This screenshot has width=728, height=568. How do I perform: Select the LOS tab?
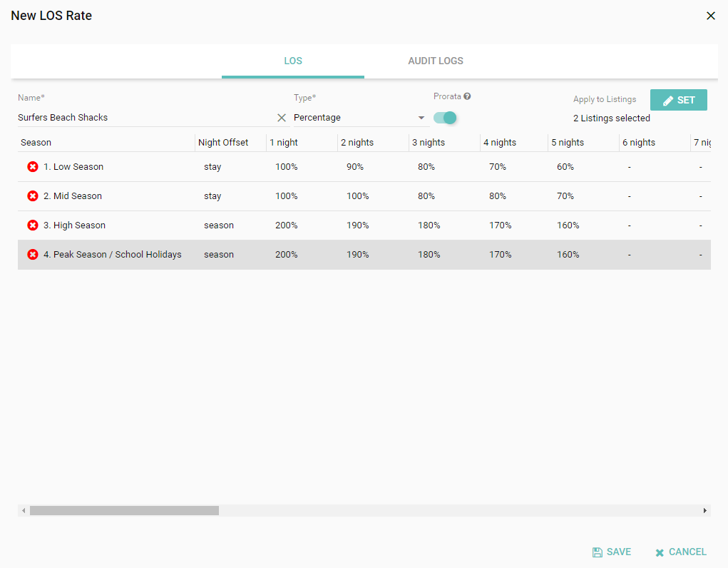[293, 61]
